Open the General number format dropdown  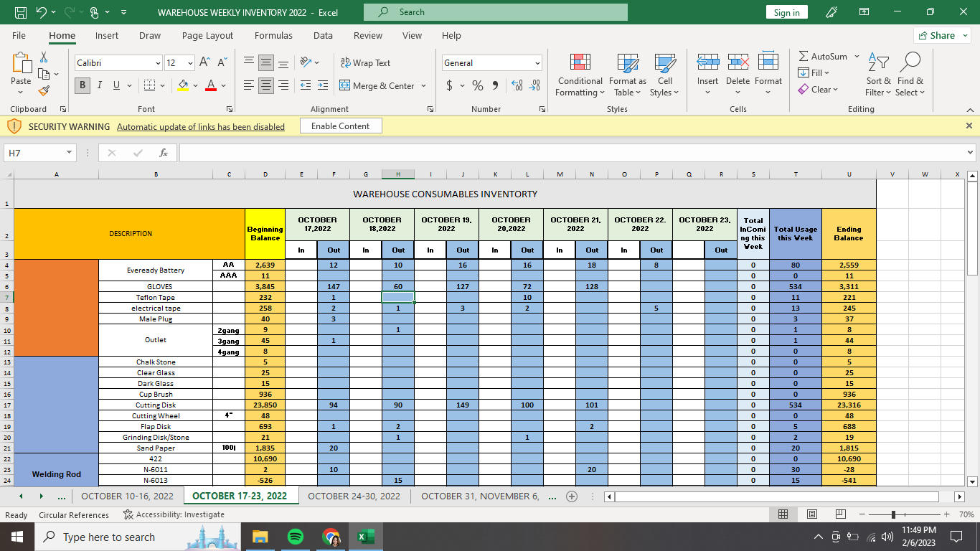point(537,63)
